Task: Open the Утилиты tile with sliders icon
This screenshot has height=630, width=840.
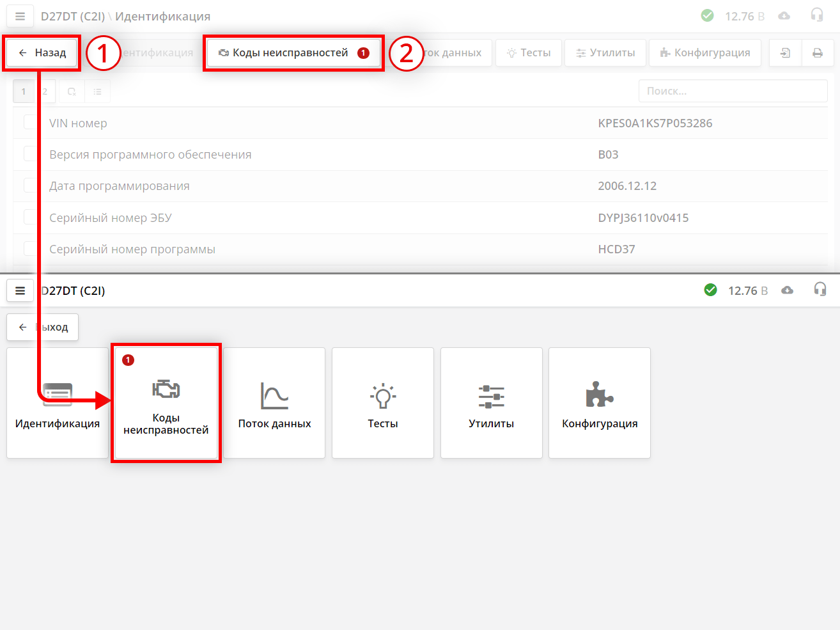Action: [491, 403]
